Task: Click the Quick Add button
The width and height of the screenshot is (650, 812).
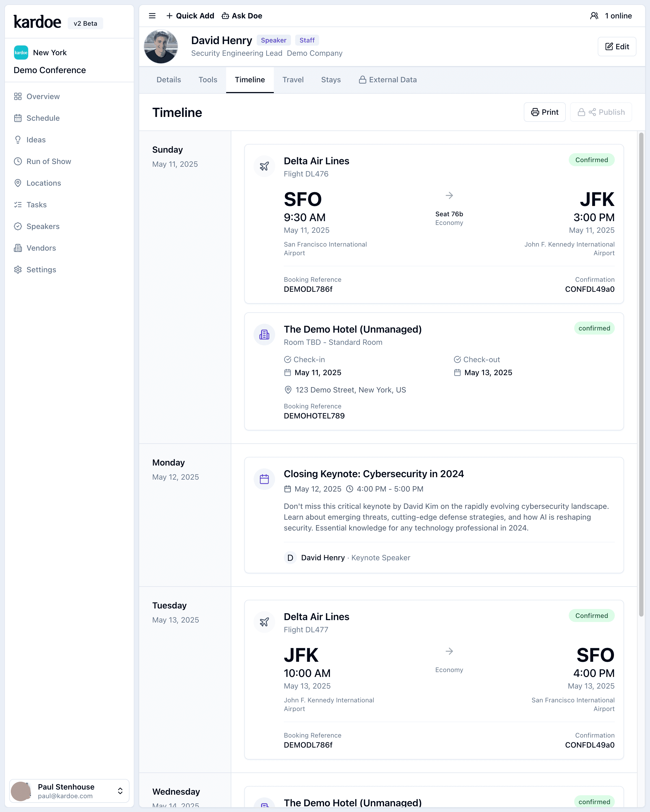Action: [x=190, y=16]
